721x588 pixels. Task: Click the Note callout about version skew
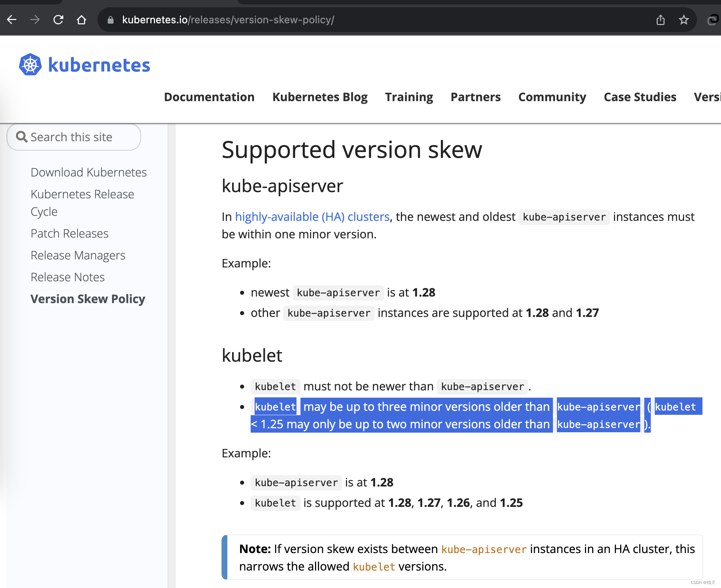462,557
